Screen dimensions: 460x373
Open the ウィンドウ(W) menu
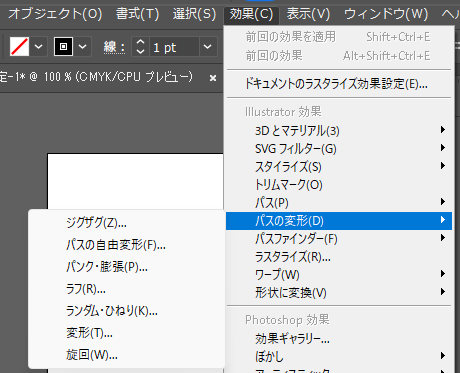pyautogui.click(x=386, y=14)
